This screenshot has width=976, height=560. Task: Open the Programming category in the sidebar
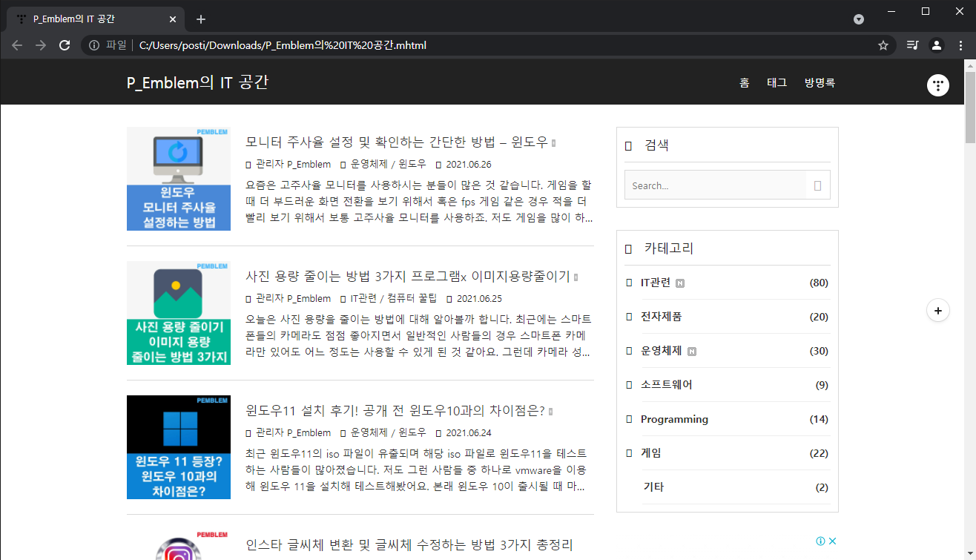(x=675, y=419)
